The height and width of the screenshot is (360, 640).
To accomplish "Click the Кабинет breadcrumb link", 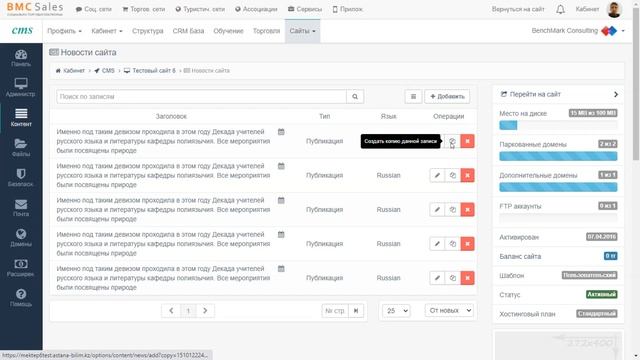I will pos(71,71).
